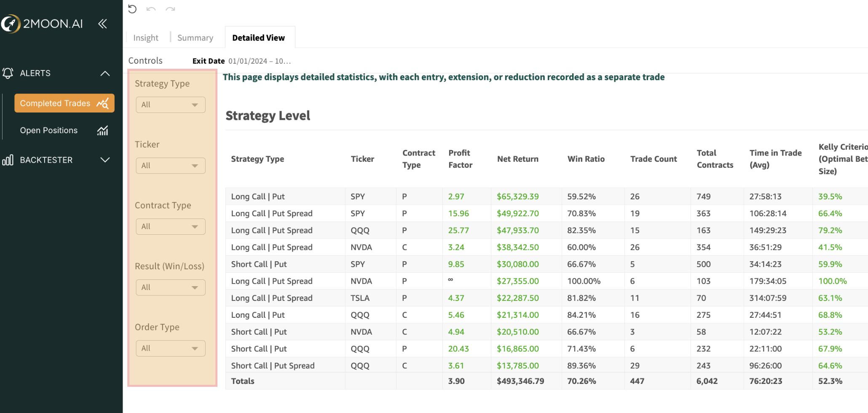The image size is (868, 413).
Task: Click the Alerts bell icon
Action: pos(8,73)
